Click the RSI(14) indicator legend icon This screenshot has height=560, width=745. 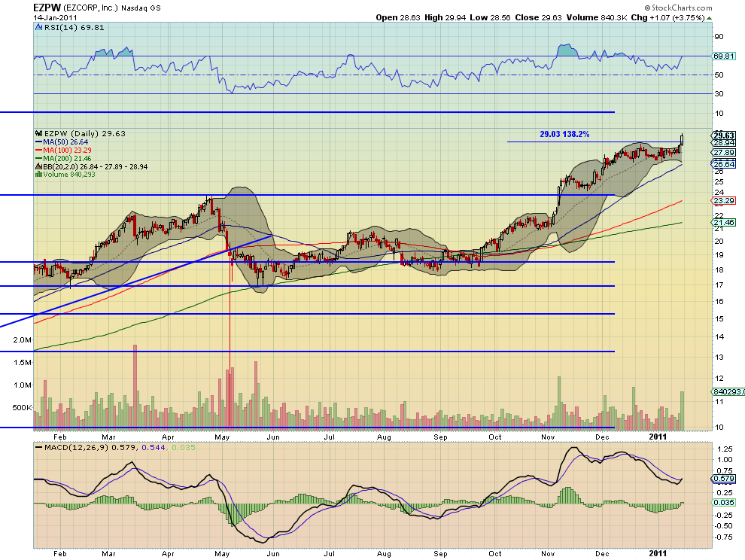(x=39, y=28)
